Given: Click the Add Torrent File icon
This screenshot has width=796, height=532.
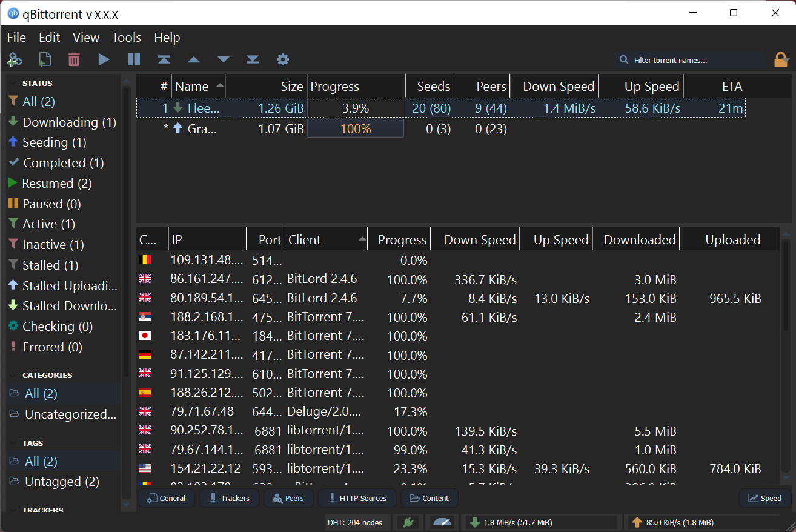Looking at the screenshot, I should pos(44,59).
